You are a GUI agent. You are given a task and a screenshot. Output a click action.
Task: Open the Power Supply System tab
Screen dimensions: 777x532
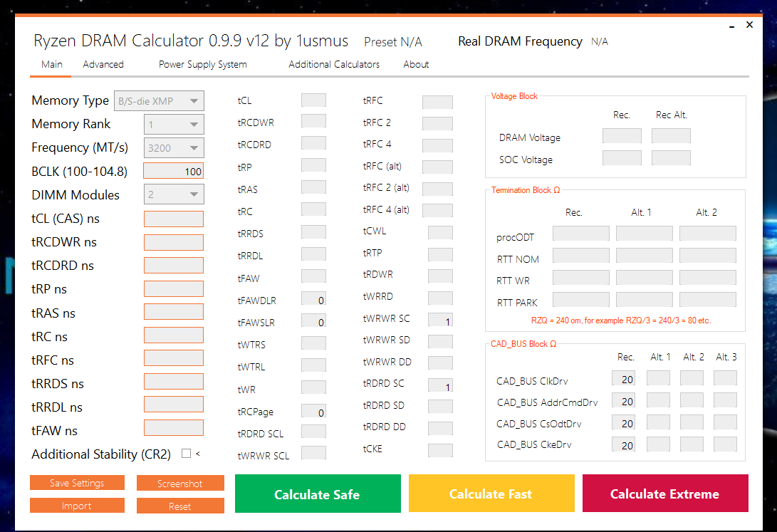point(203,64)
